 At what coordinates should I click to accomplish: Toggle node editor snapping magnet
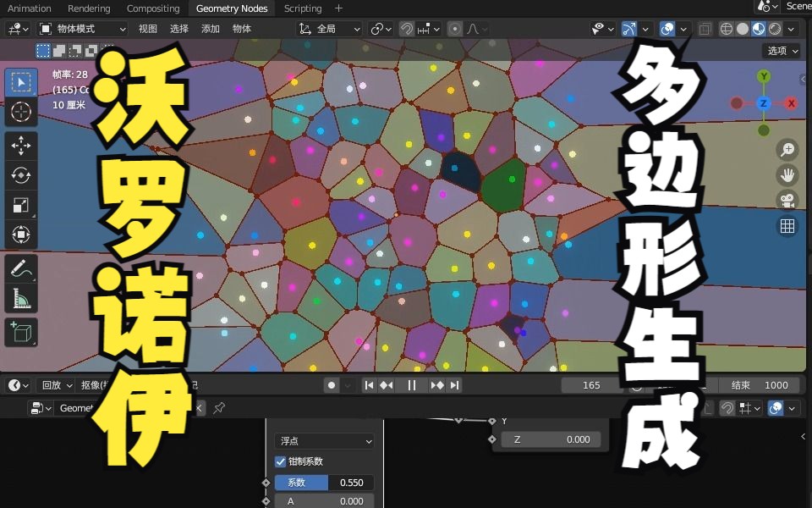point(727,408)
